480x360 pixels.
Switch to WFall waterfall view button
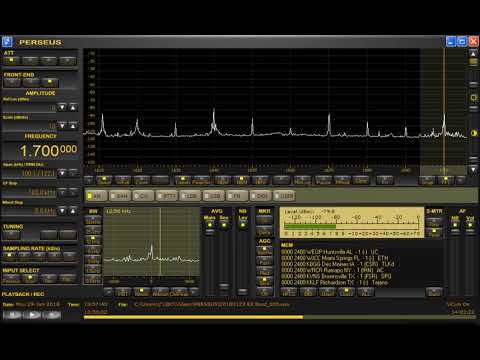click(x=123, y=180)
